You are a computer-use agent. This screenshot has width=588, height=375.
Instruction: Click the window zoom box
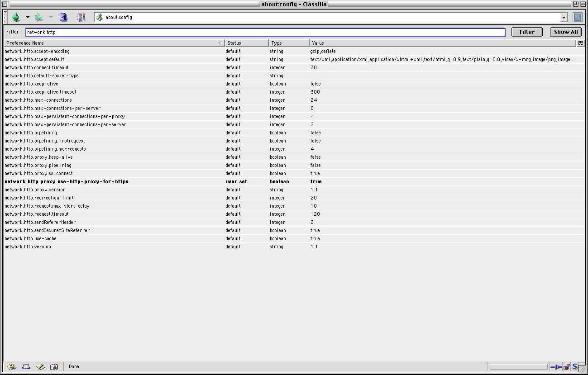tap(576, 4)
